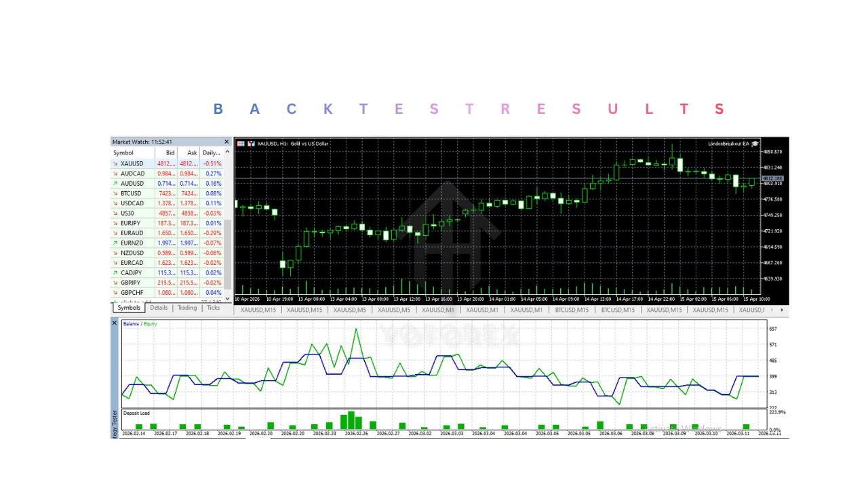The width and height of the screenshot is (868, 488).
Task: Switch to the Trading tab
Action: 186,308
